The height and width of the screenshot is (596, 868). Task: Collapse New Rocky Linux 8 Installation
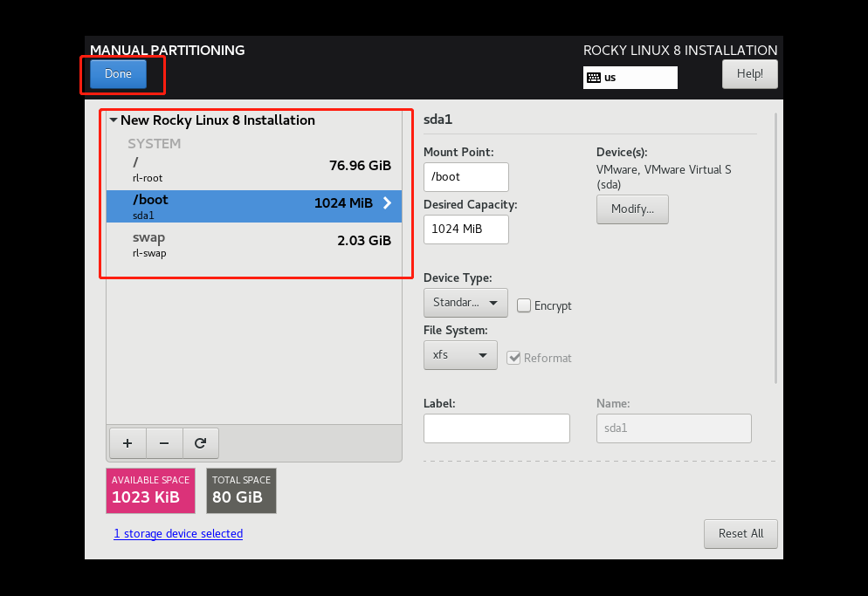[114, 120]
